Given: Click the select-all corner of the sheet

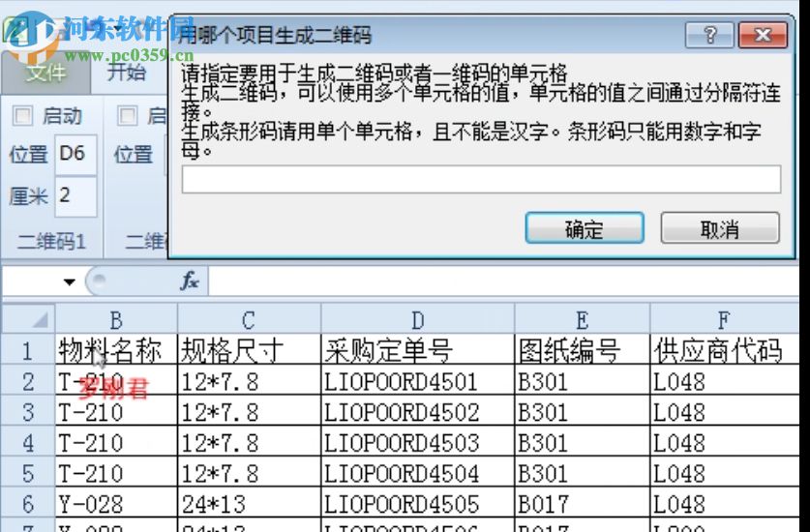Looking at the screenshot, I should (x=28, y=318).
